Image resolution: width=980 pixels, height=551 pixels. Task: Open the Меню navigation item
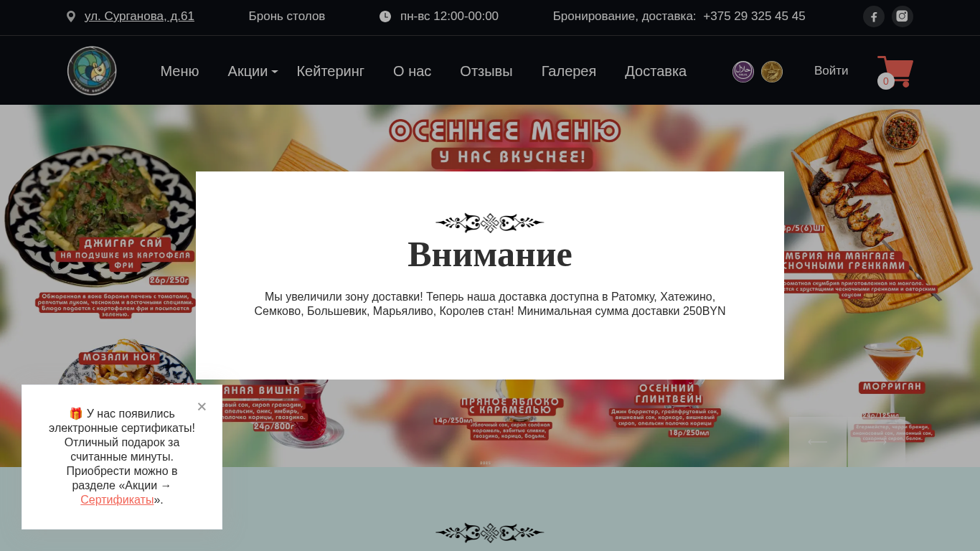(x=179, y=71)
